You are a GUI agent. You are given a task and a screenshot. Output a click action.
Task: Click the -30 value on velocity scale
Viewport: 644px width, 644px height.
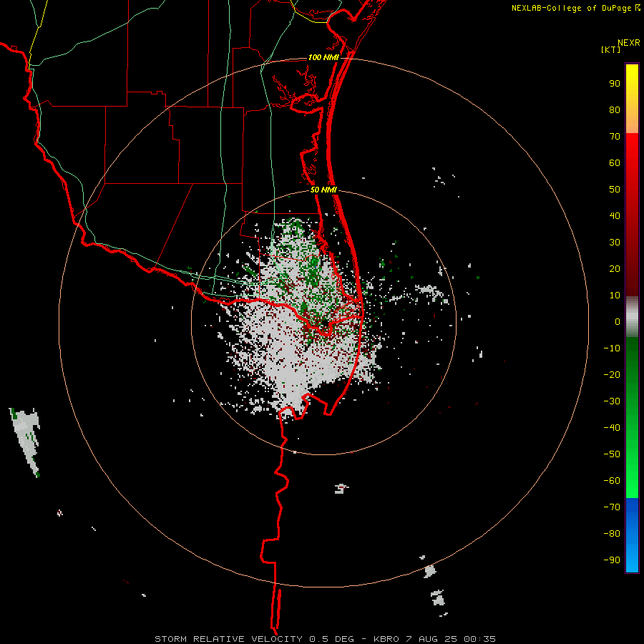[x=612, y=401]
